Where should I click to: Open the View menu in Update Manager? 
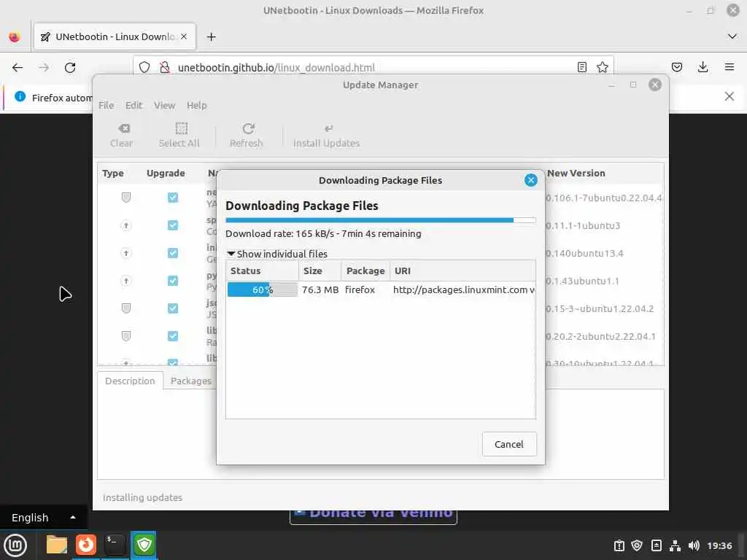click(x=164, y=105)
